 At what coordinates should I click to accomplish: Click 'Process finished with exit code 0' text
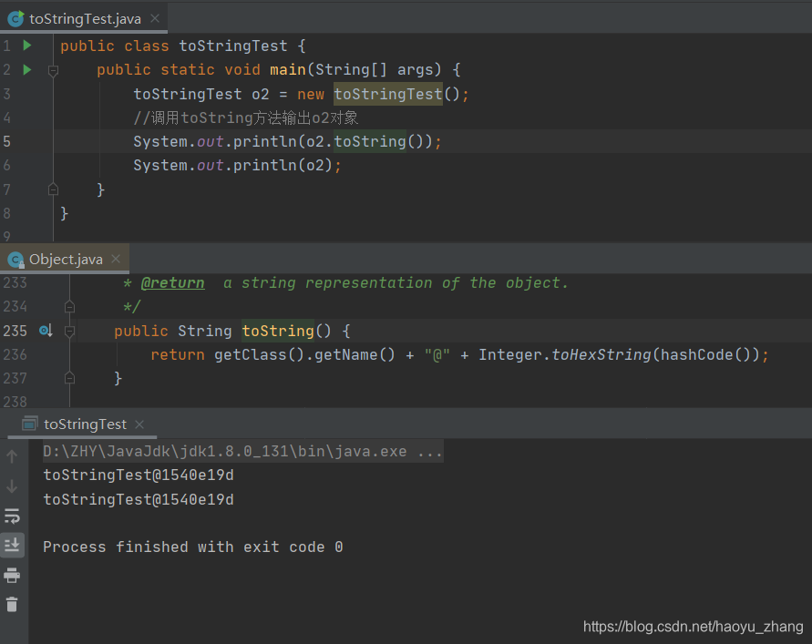(x=192, y=547)
